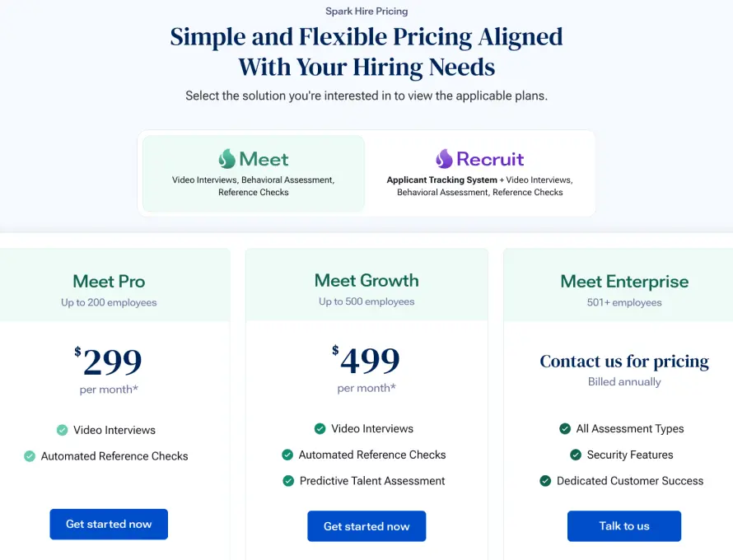The height and width of the screenshot is (560, 733).
Task: Click the Meet Pro plan header
Action: point(108,281)
